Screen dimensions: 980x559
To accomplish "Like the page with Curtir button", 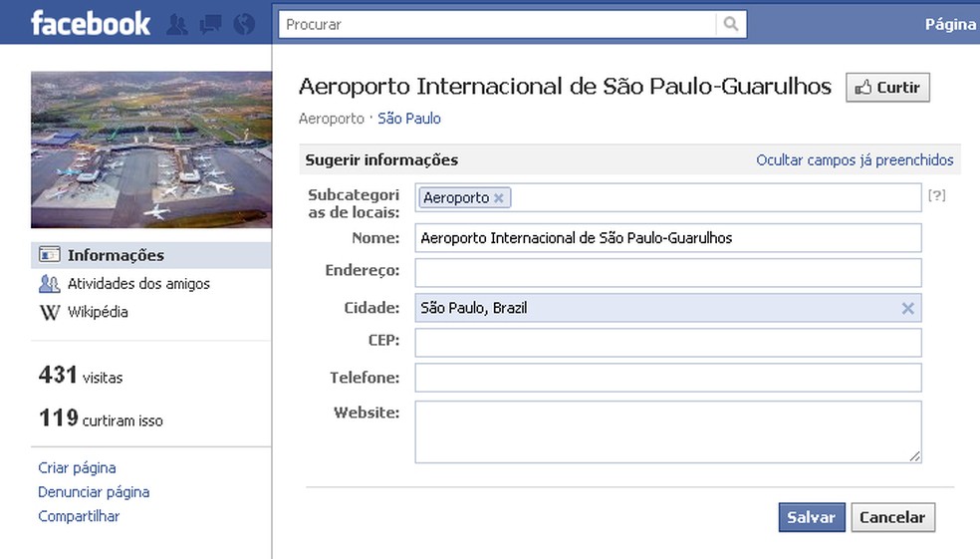I will click(887, 88).
